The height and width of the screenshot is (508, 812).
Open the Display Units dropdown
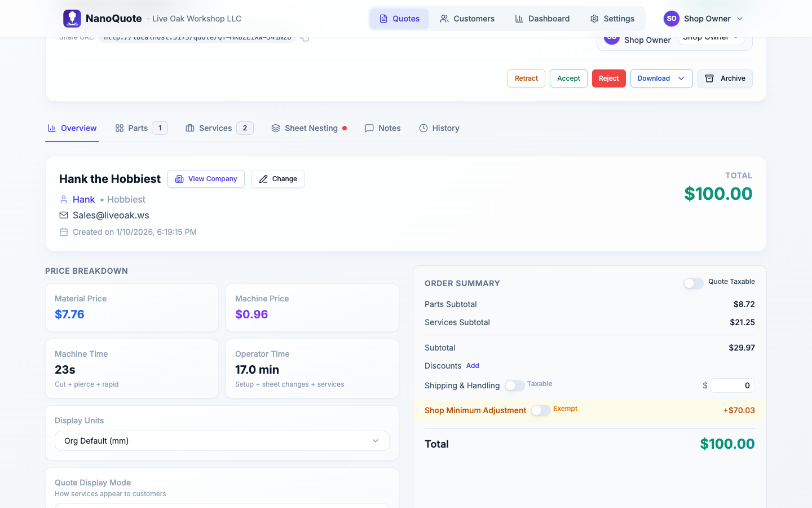pos(222,440)
